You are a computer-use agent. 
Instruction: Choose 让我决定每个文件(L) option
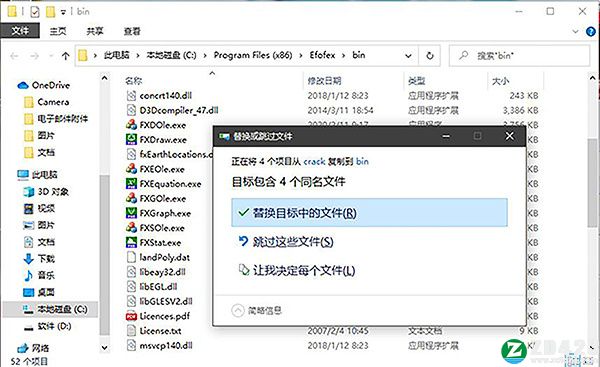297,271
